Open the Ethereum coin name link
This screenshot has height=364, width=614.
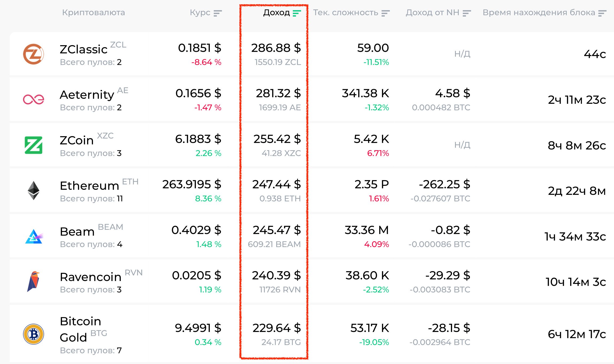click(x=89, y=186)
